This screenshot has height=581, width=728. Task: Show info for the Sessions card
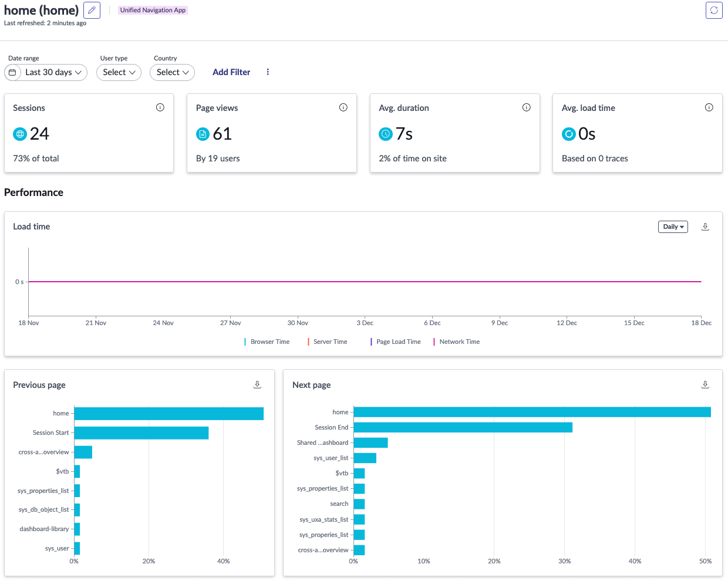(160, 107)
